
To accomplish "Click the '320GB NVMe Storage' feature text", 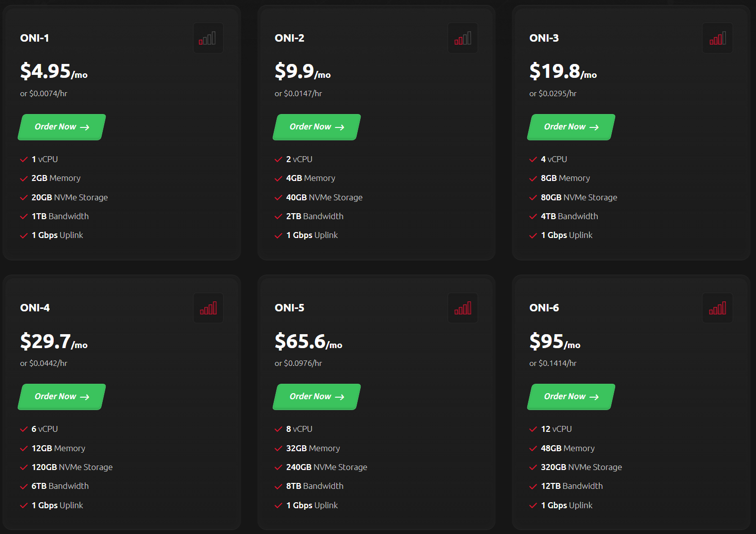I will click(x=581, y=468).
